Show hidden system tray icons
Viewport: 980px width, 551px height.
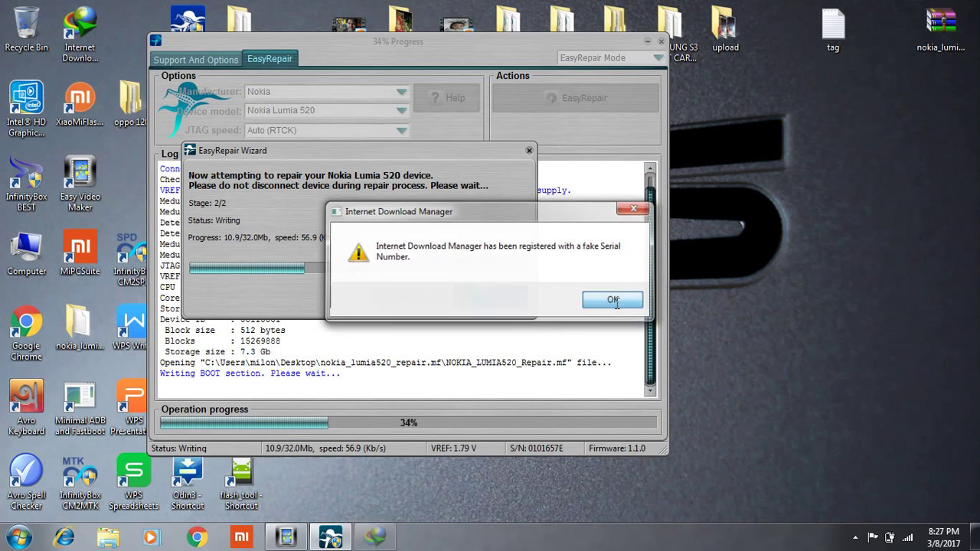coord(855,537)
